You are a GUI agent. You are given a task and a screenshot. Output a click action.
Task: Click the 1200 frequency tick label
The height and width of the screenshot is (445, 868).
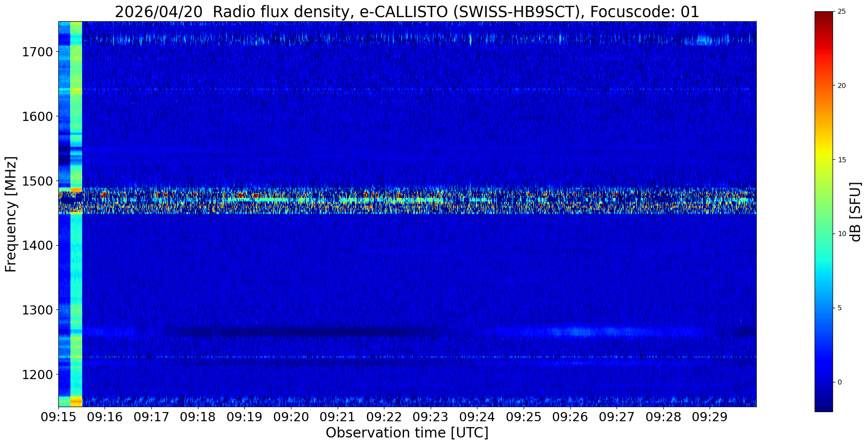coord(37,375)
